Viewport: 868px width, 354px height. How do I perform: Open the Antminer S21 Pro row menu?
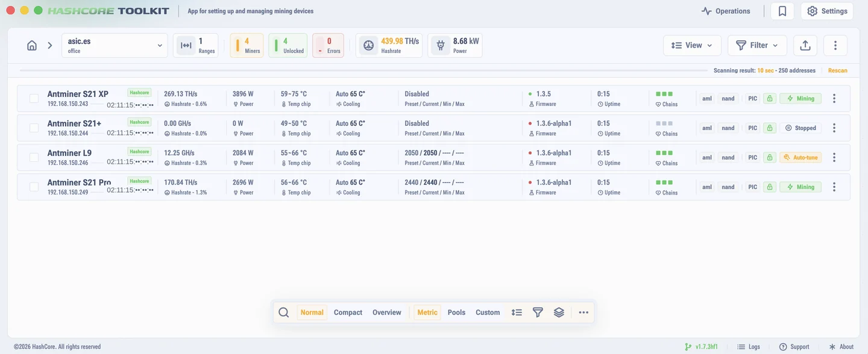tap(834, 187)
